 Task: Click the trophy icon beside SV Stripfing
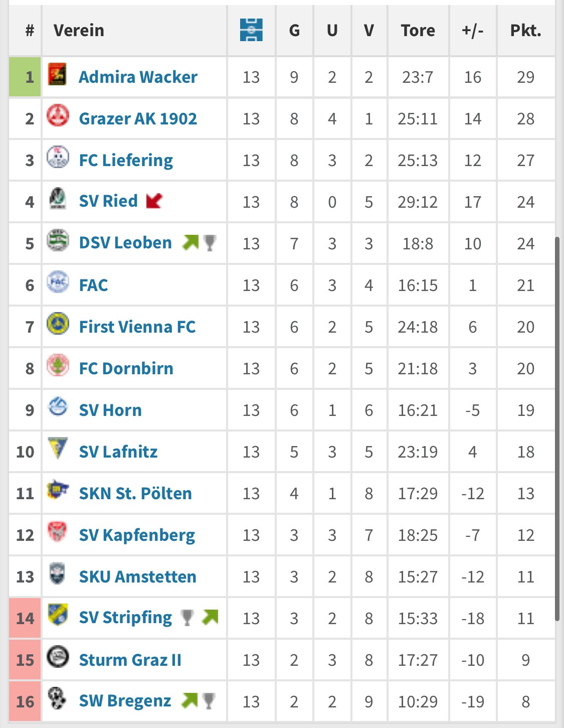(x=187, y=618)
